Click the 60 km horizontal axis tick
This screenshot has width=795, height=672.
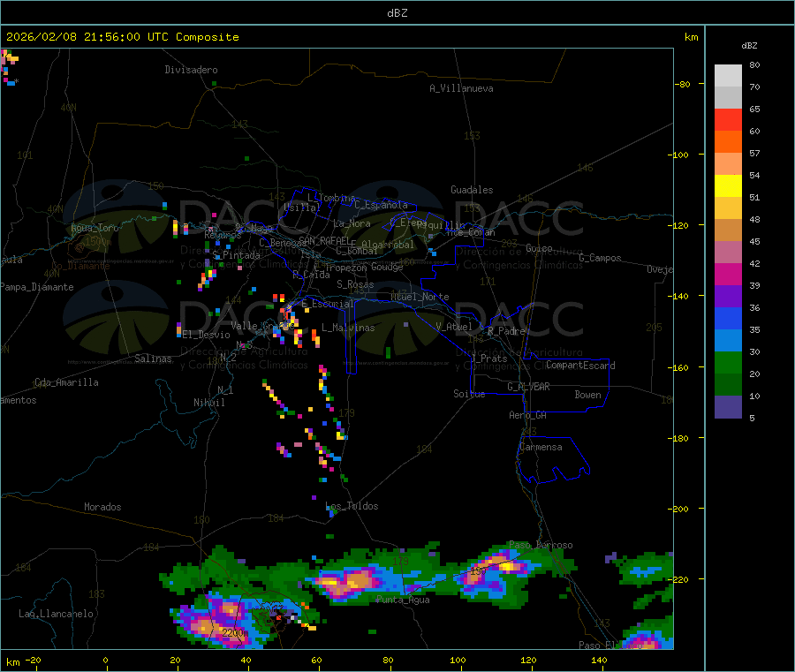(316, 660)
